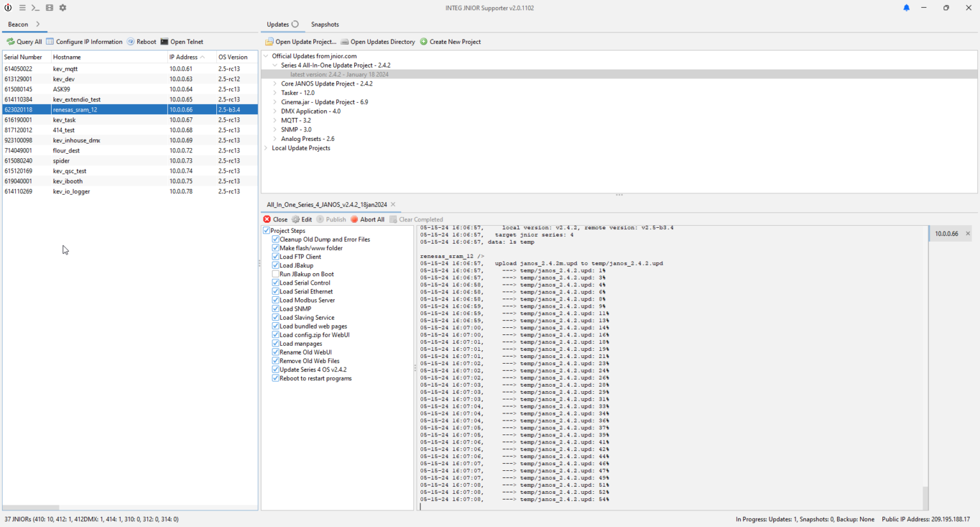Uncheck the Load SNMP step
980x527 pixels.
pyautogui.click(x=276, y=309)
